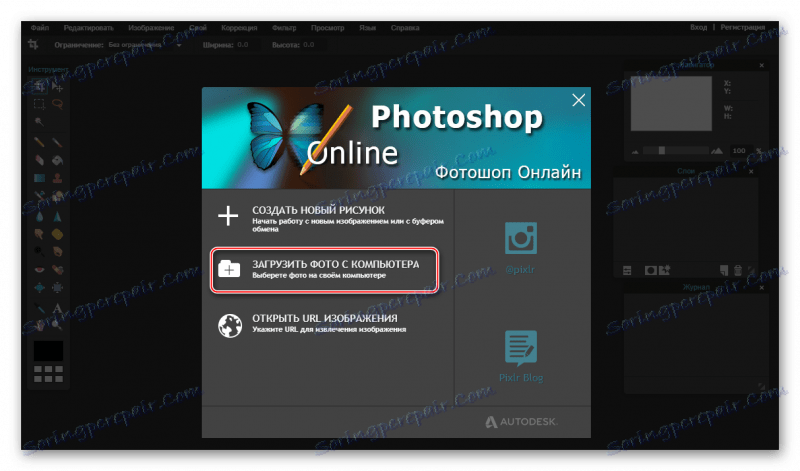Open the Язык menu
Screen dimensions: 800x471
(367, 28)
